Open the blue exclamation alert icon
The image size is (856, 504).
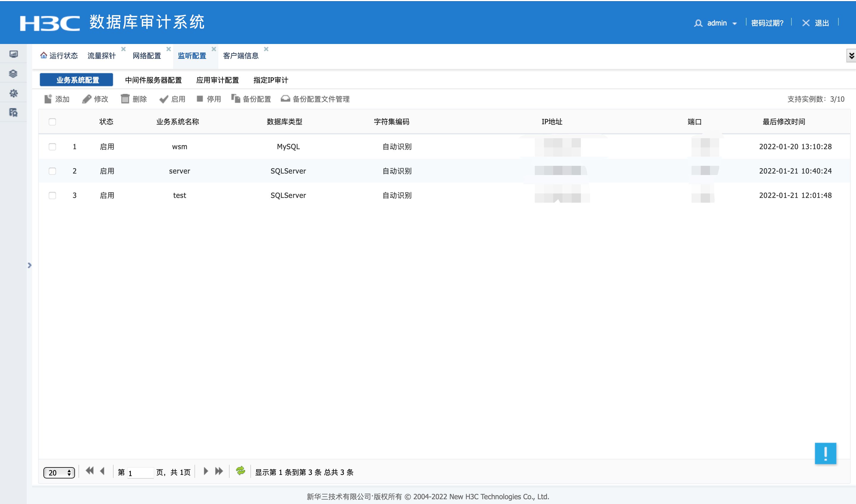(825, 453)
